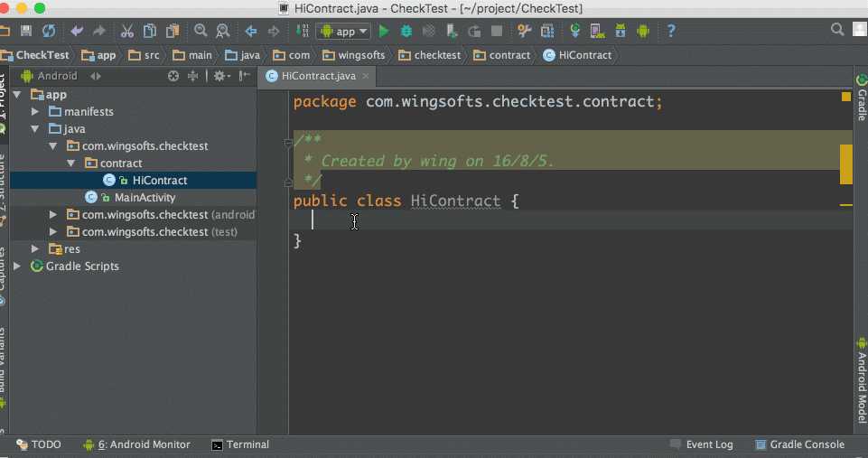868x458 pixels.
Task: Collapse the app module tree node
Action: 17,95
